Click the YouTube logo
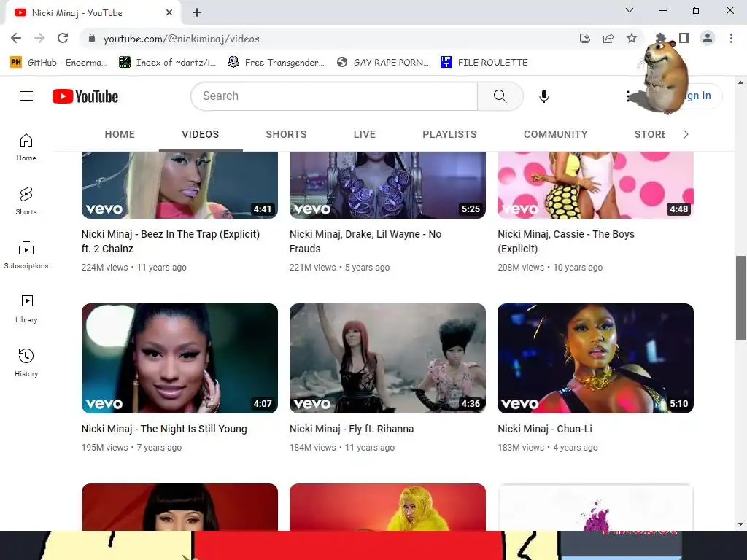The height and width of the screenshot is (560, 747). coord(85,96)
